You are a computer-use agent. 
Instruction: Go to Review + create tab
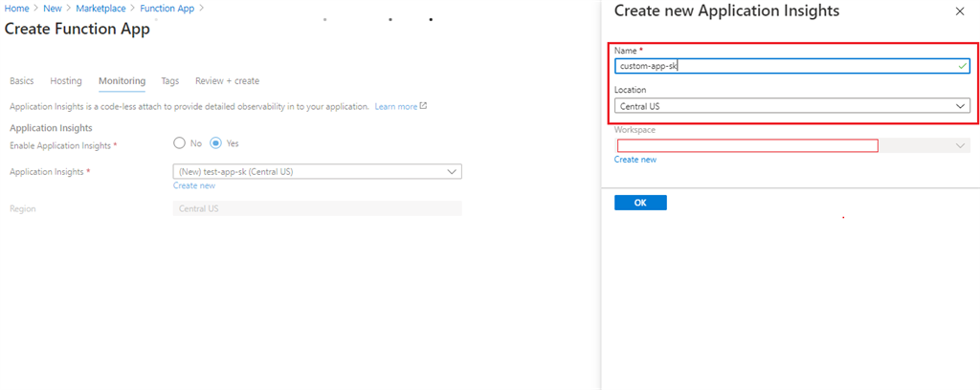pyautogui.click(x=228, y=81)
